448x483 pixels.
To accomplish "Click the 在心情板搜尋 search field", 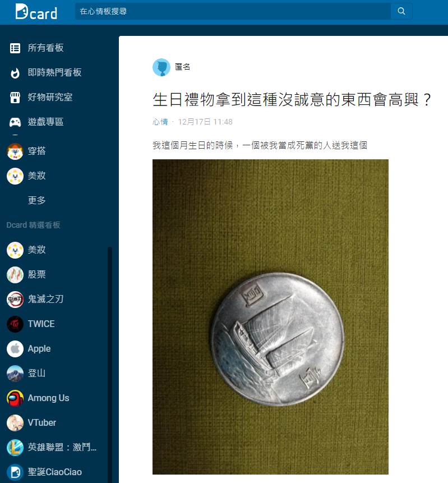I will coord(233,11).
